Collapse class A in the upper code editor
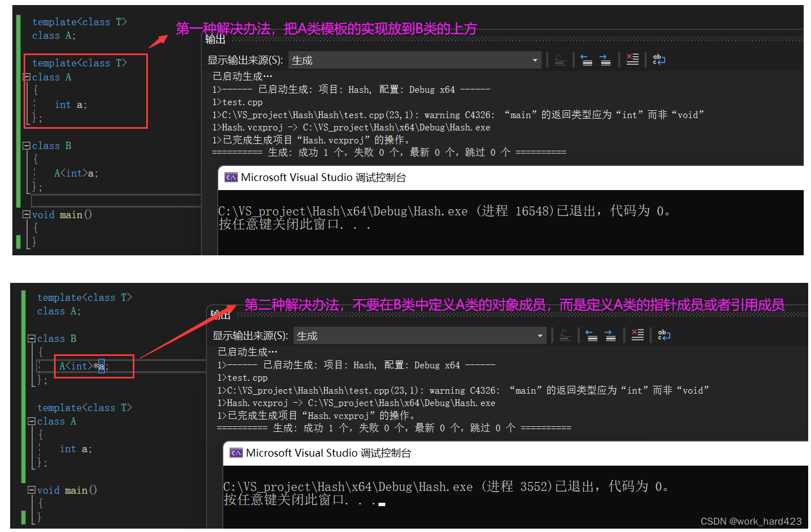Screen dimensions: 811x532 click(26, 77)
